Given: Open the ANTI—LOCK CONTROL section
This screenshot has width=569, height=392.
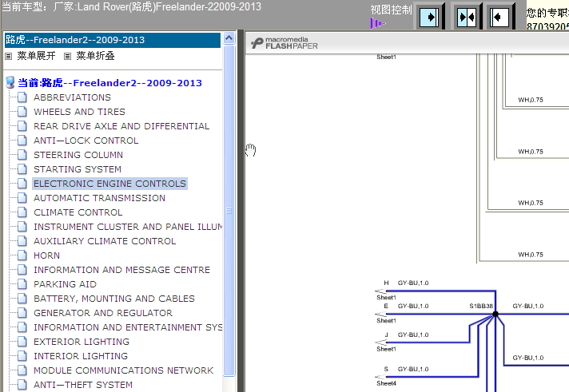Looking at the screenshot, I should (x=86, y=141).
